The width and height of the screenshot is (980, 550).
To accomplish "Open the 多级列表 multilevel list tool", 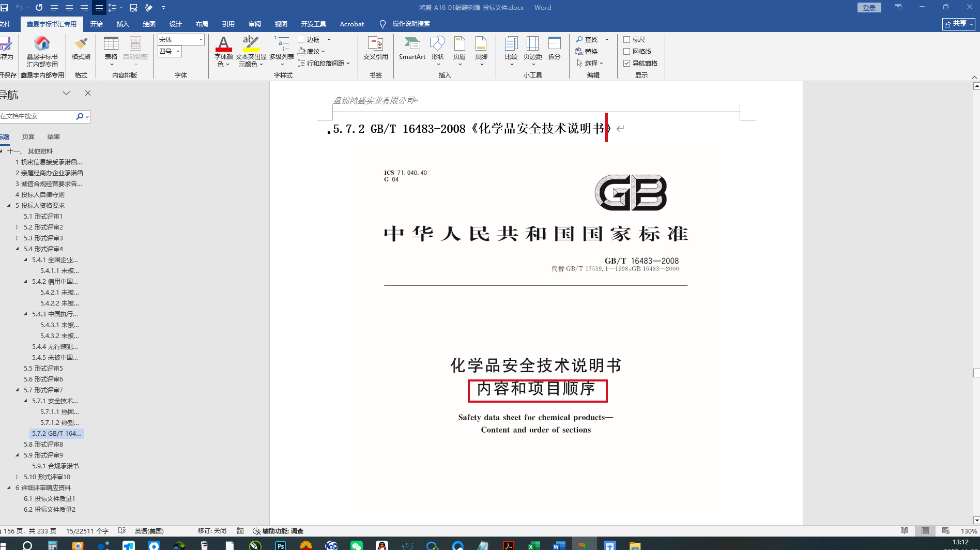I will click(x=282, y=51).
